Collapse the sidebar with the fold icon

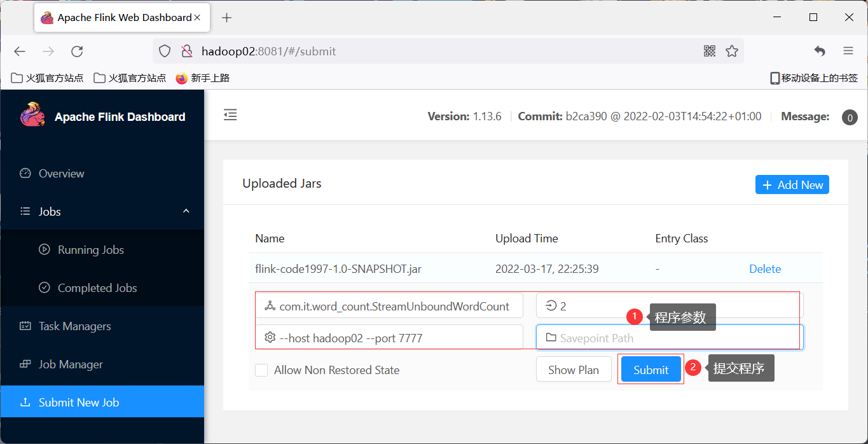pyautogui.click(x=230, y=115)
